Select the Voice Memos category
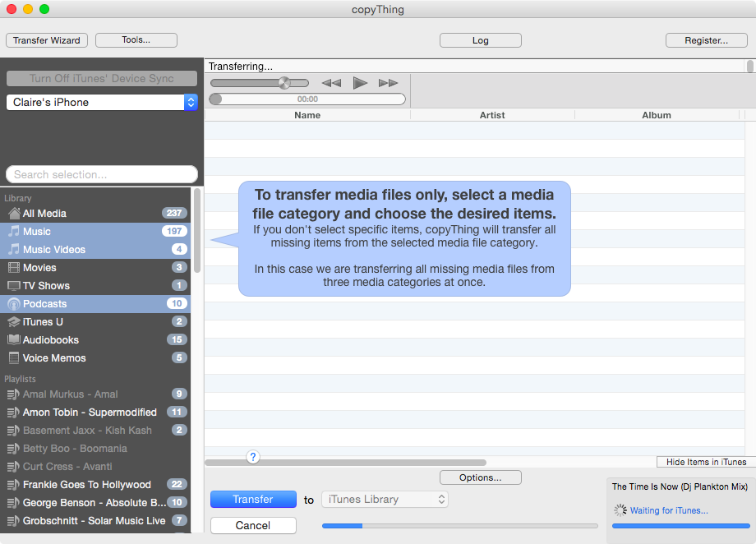This screenshot has height=544, width=756. point(95,357)
